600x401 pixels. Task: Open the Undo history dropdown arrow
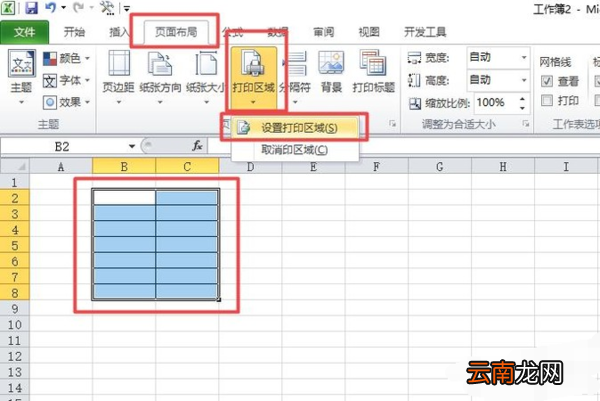64,8
